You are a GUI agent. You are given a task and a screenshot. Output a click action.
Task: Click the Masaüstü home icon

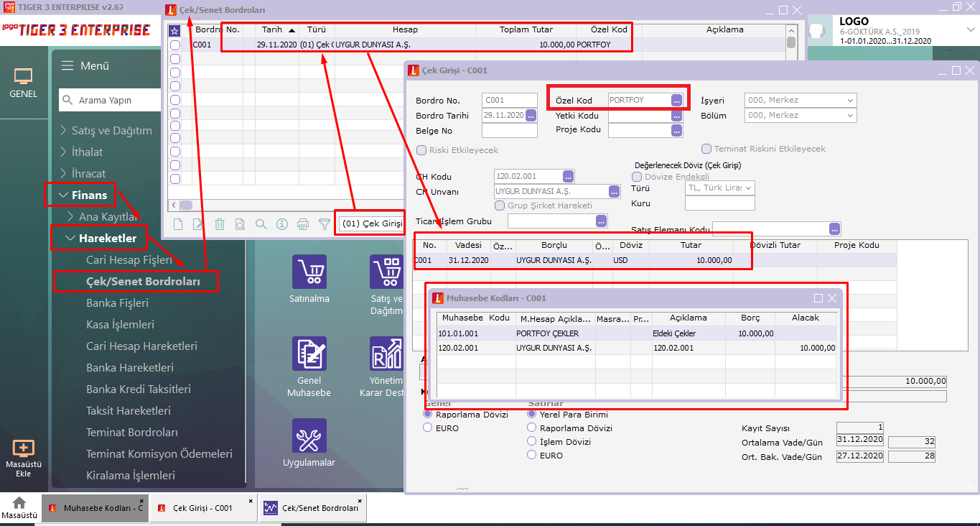(x=19, y=503)
